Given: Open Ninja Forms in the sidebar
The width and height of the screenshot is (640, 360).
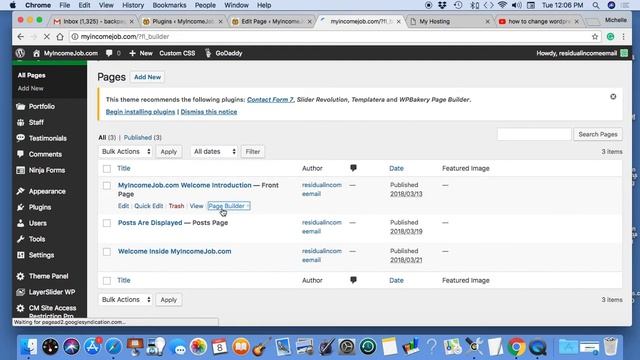Looking at the screenshot, I should pyautogui.click(x=47, y=170).
